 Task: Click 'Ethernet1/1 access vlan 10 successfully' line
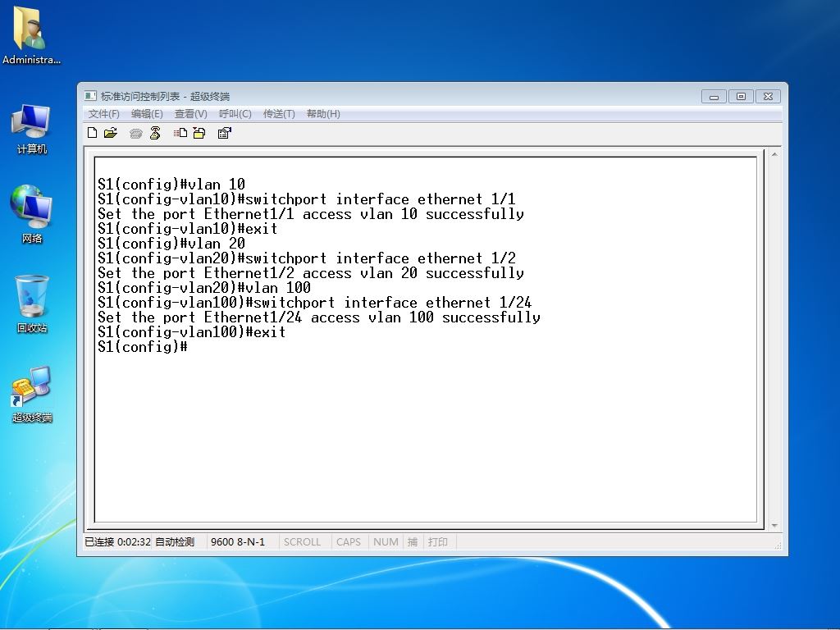tap(311, 214)
